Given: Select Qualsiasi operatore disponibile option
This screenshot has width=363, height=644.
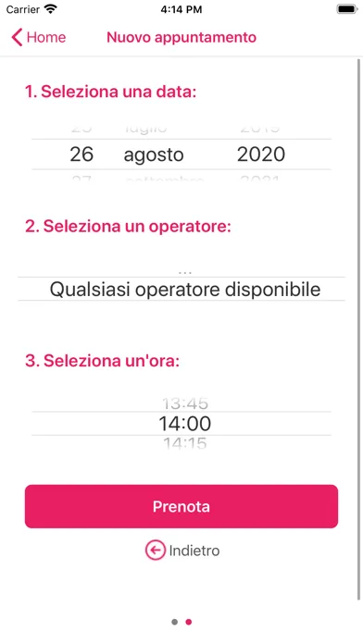Looking at the screenshot, I should (185, 289).
